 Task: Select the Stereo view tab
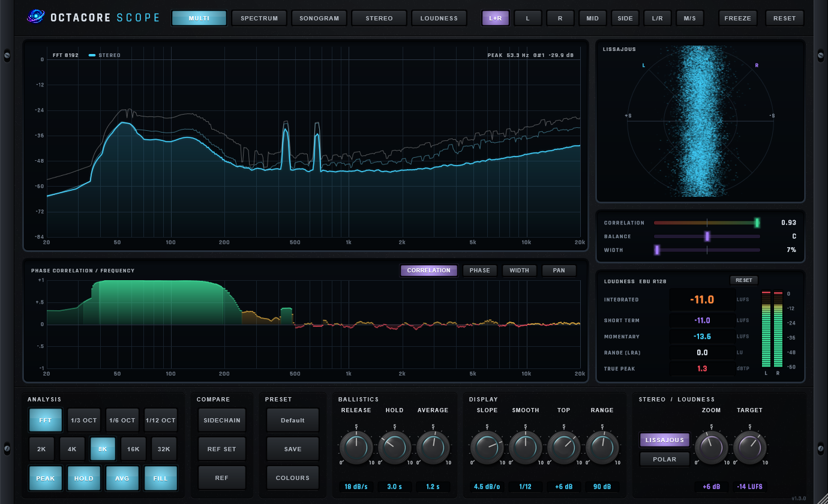pos(379,18)
